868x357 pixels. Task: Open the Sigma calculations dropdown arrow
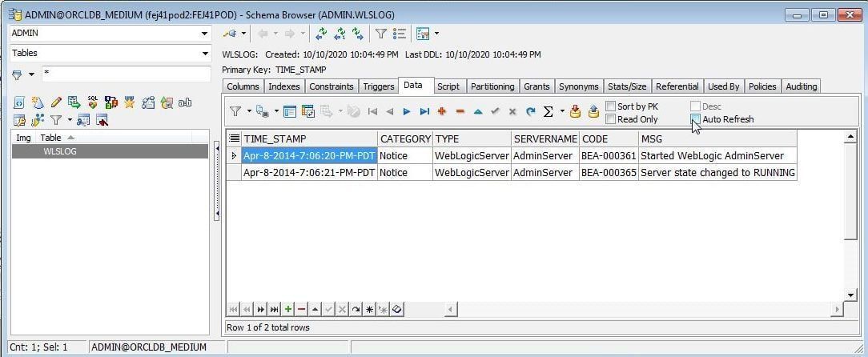click(562, 112)
